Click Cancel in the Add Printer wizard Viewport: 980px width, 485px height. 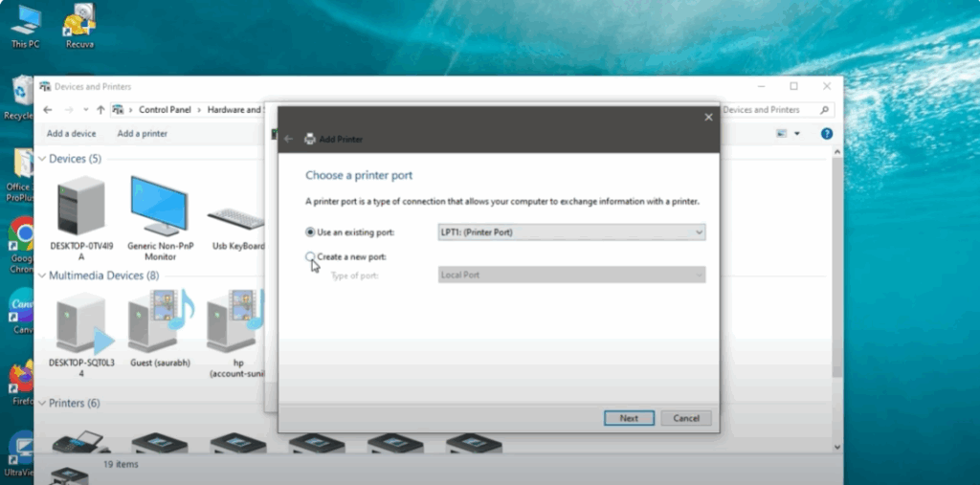point(686,418)
